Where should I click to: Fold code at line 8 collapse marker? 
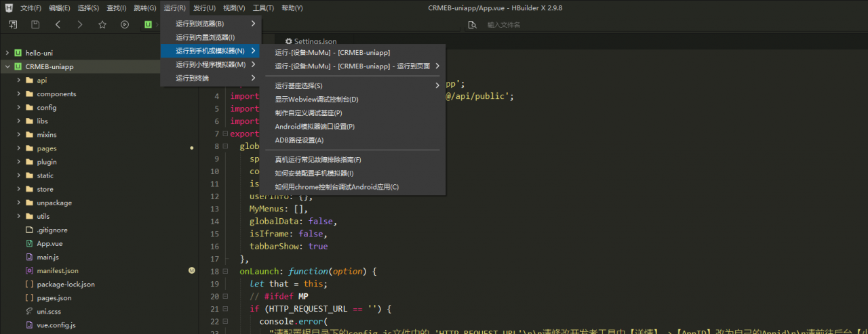225,146
